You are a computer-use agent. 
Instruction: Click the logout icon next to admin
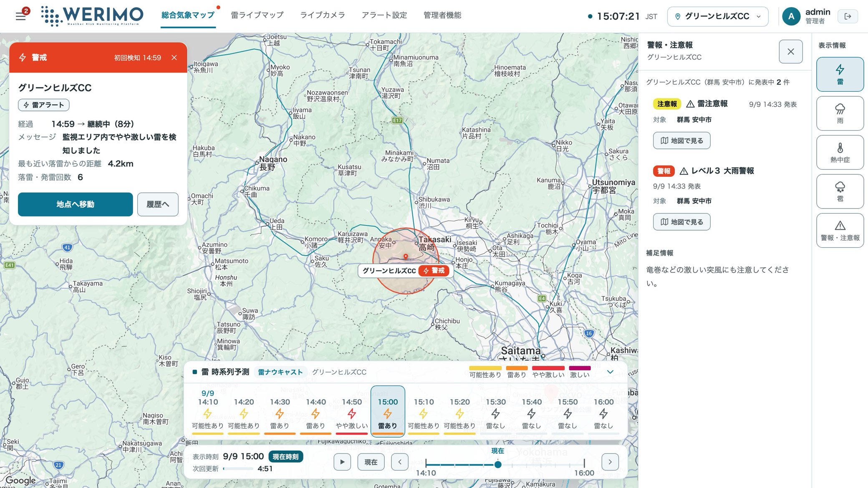pos(848,16)
